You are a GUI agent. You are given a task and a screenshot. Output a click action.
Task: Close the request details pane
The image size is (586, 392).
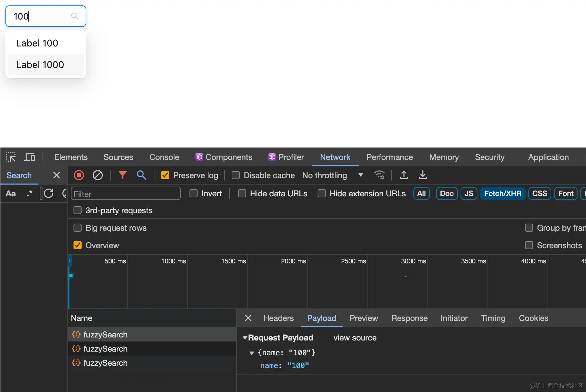[248, 318]
